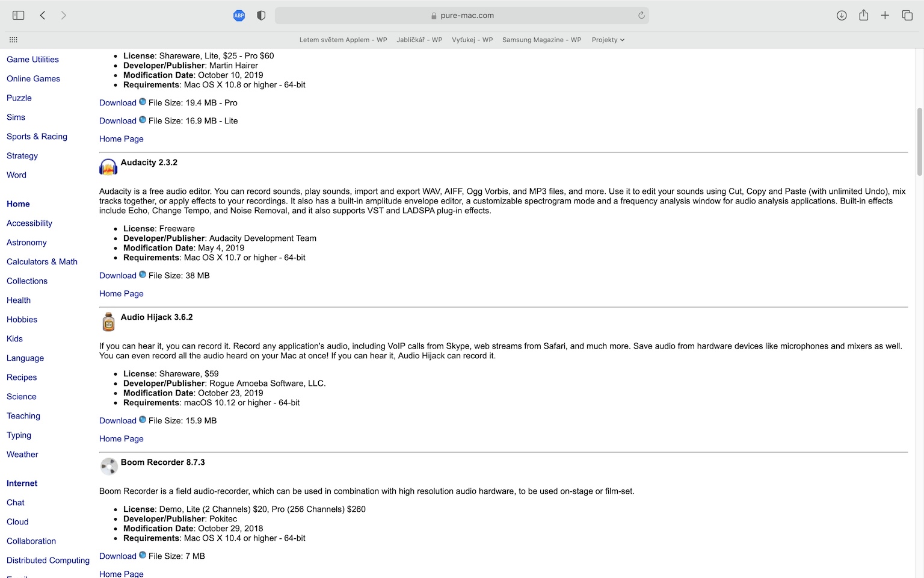924x578 pixels.
Task: Open the Game Utilities category
Action: (x=32, y=60)
